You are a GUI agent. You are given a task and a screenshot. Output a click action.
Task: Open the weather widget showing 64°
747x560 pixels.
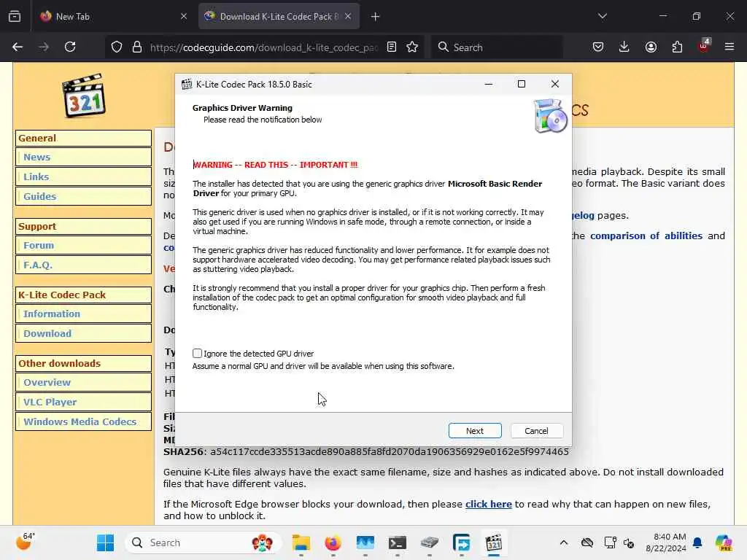click(25, 542)
